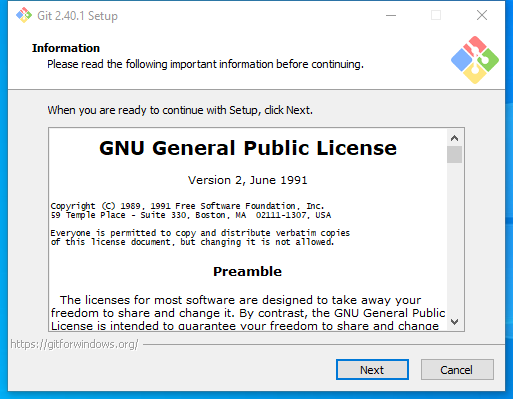Click the license scrollbar up arrow
Image resolution: width=513 pixels, height=399 pixels.
tap(454, 138)
